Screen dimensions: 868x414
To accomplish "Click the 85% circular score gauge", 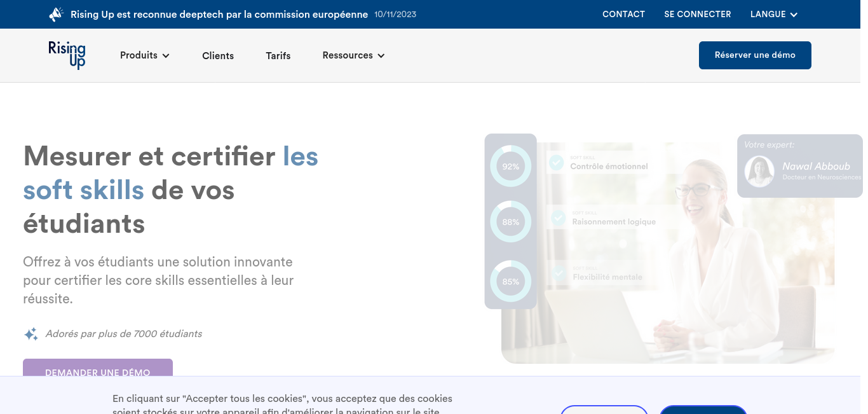I will tap(510, 281).
